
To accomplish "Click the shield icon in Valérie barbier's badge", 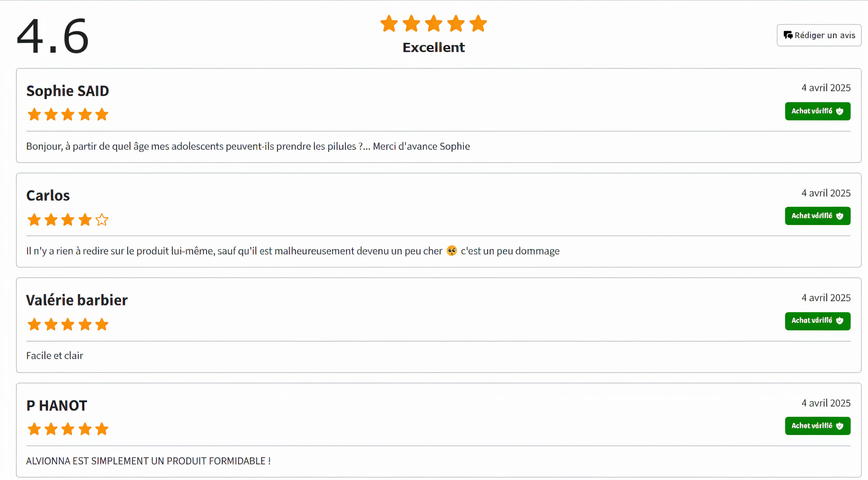I will [x=840, y=321].
